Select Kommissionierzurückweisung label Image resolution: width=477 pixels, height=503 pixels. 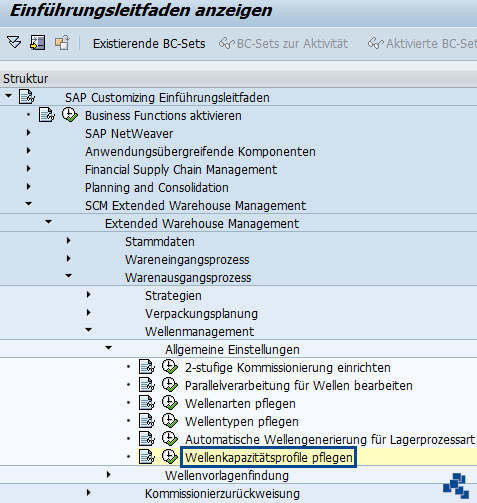click(222, 493)
